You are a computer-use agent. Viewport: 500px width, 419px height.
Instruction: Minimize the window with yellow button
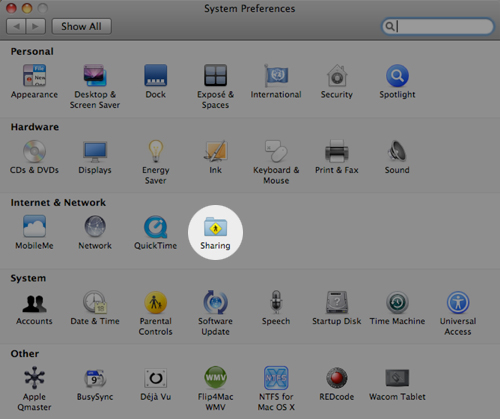tap(27, 8)
